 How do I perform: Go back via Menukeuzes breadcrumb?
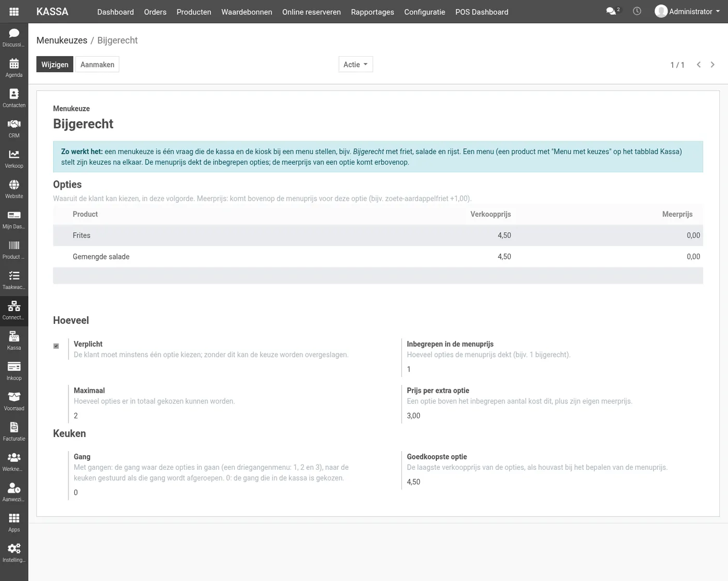pyautogui.click(x=62, y=40)
